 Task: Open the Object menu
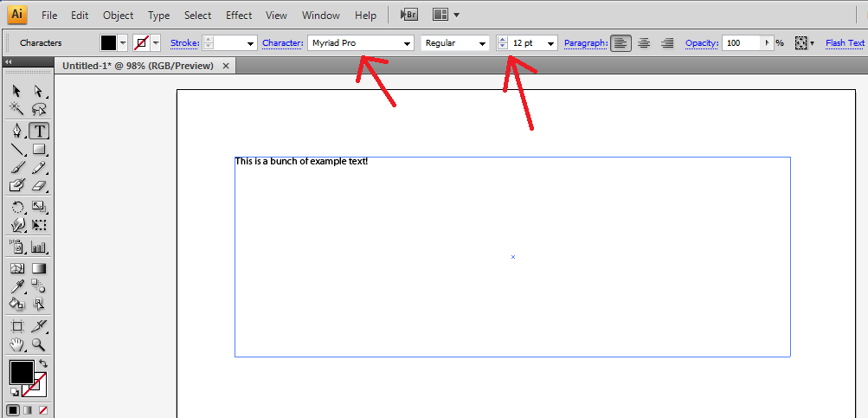click(119, 16)
